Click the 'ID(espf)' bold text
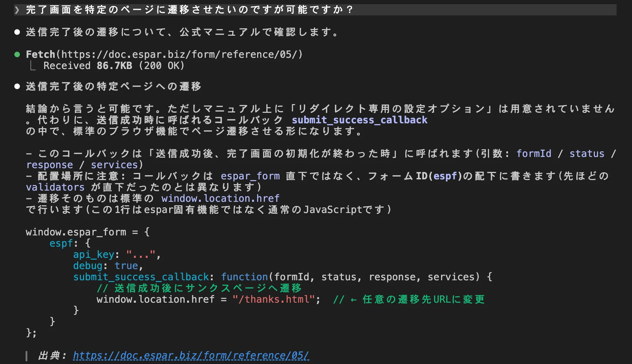This screenshot has height=364, width=632. click(x=439, y=176)
